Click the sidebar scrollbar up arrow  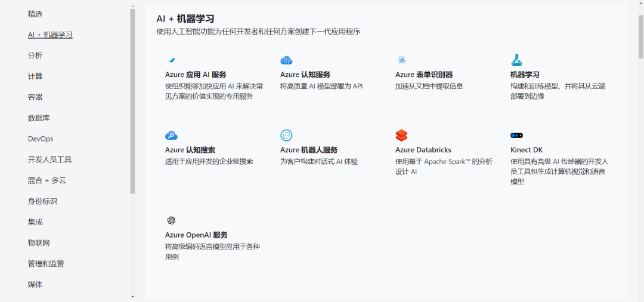(132, 6)
